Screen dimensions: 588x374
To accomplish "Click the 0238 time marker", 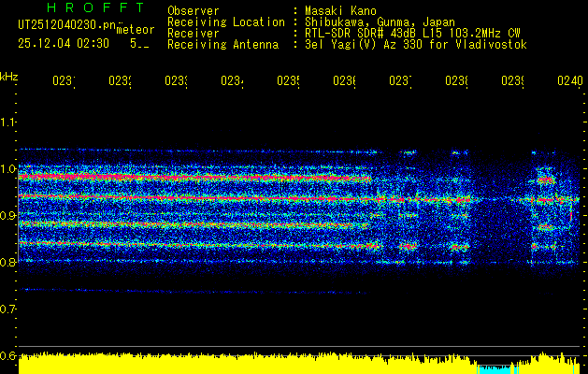I will tap(457, 81).
